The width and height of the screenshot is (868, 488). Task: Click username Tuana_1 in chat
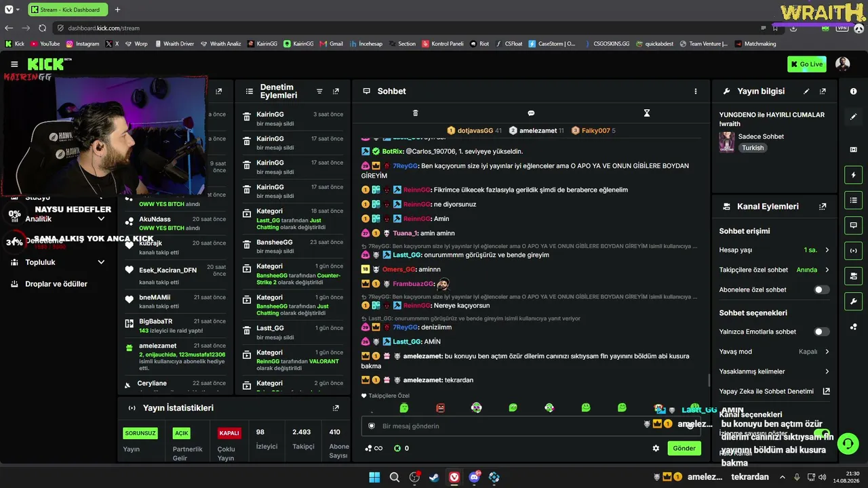(406, 233)
